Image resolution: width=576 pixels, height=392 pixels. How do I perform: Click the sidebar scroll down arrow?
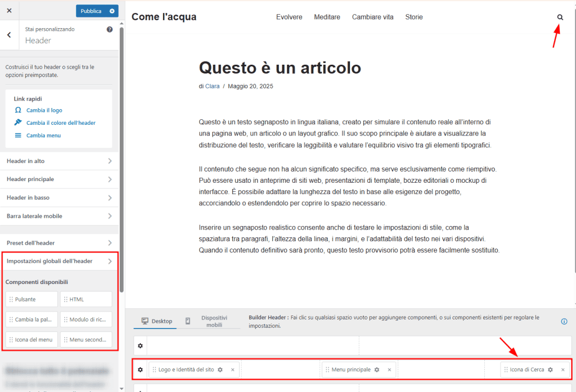121,388
